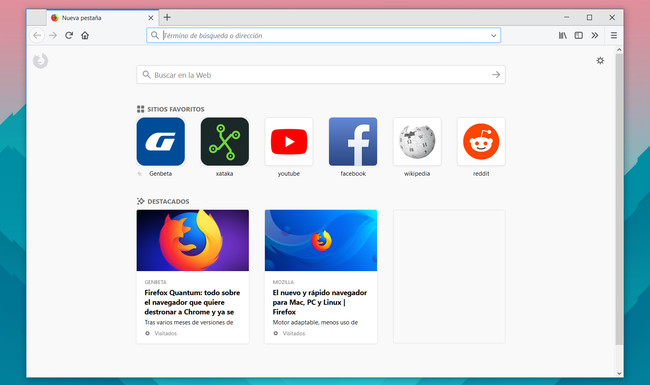
Task: Click the scroll up arrow
Action: click(x=619, y=50)
